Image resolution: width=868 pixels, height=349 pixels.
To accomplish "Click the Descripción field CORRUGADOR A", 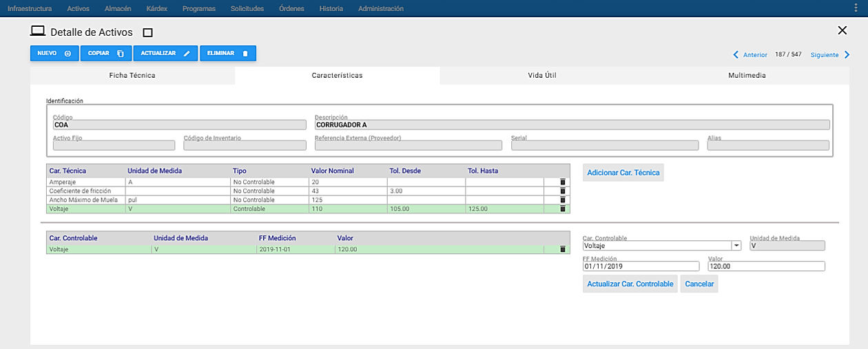I will tap(572, 125).
